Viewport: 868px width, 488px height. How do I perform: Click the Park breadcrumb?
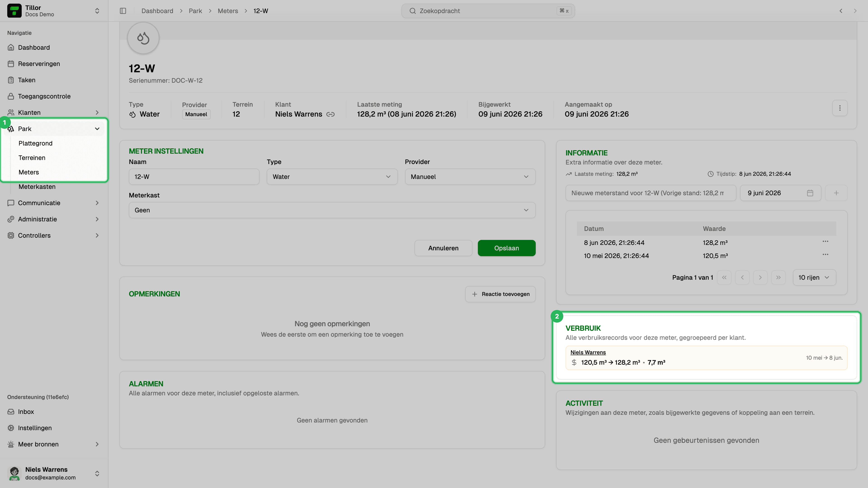tap(195, 11)
